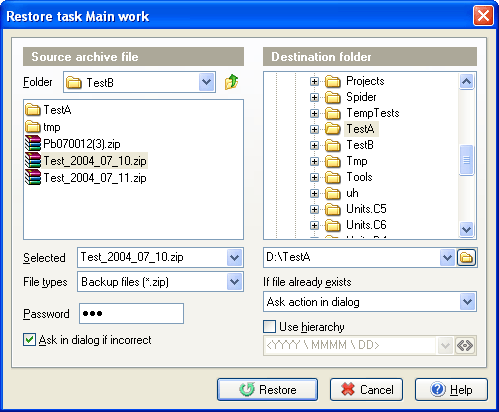Browse for destination folder icon button
Screen dimensions: 499x412
coord(466,257)
